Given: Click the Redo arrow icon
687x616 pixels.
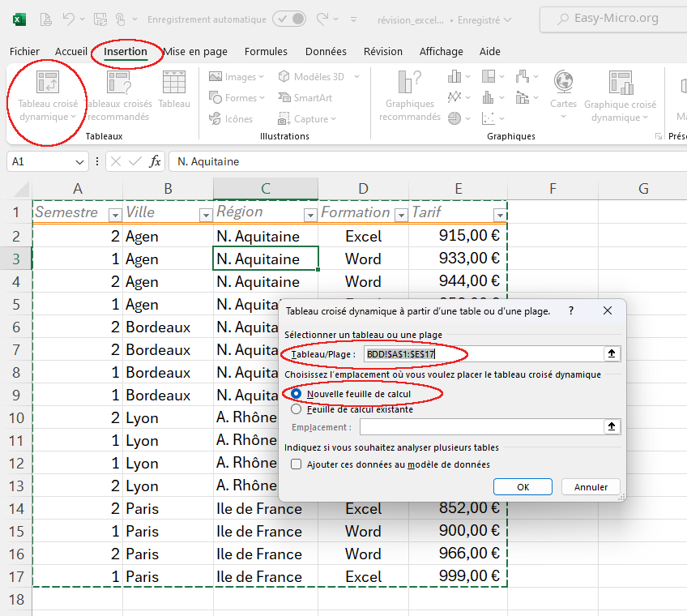Looking at the screenshot, I should [x=322, y=19].
